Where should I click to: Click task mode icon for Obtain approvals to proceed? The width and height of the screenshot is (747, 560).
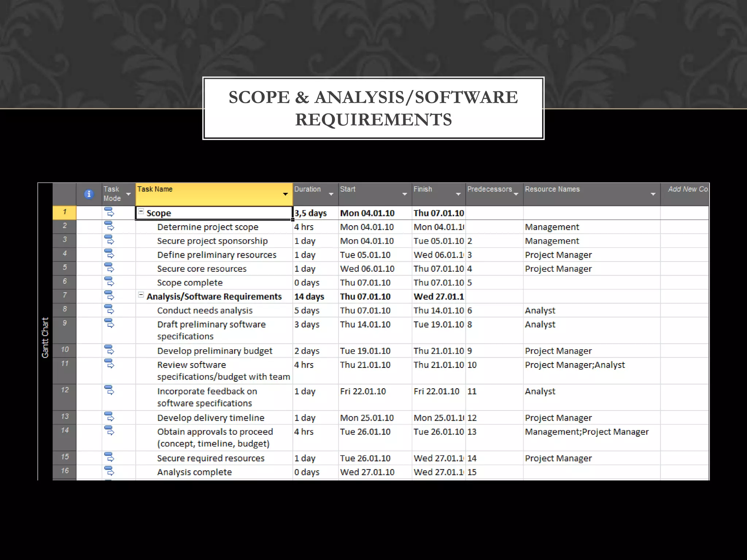pyautogui.click(x=109, y=430)
